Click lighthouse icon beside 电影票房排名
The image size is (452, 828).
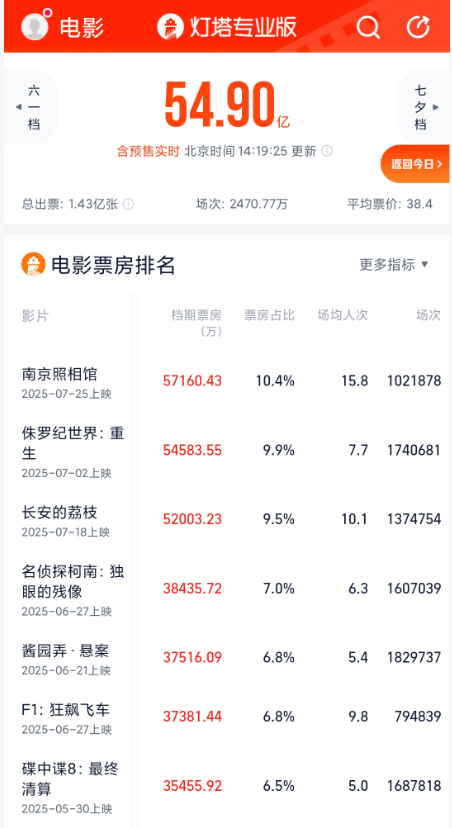(x=33, y=264)
